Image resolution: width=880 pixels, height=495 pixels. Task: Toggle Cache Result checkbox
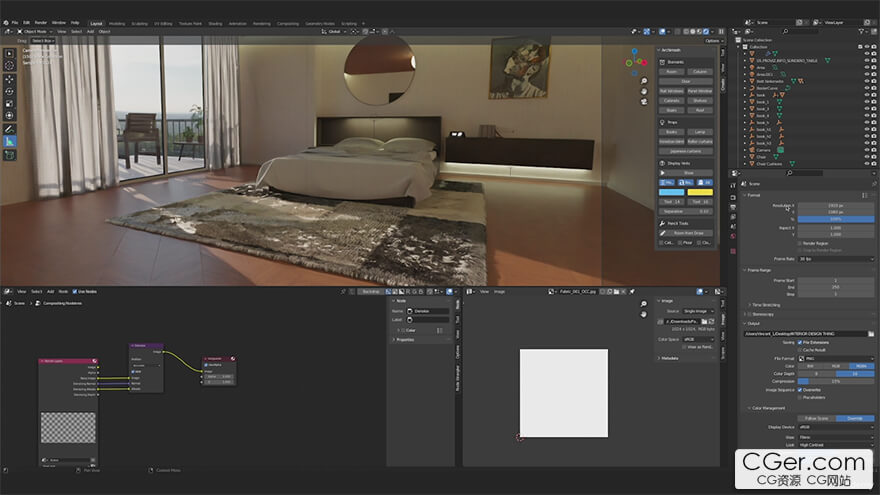800,350
